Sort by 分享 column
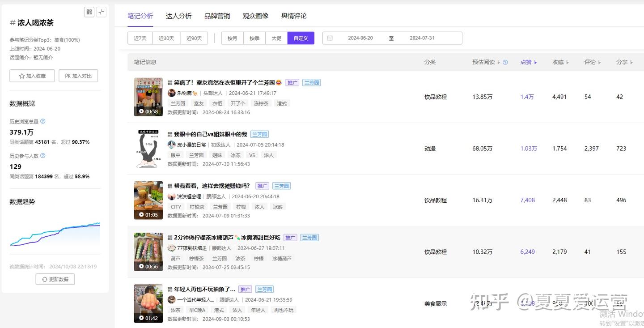644x328 pixels. click(625, 62)
